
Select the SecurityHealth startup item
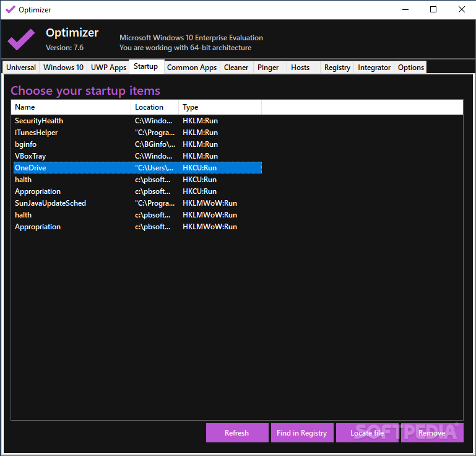click(x=137, y=121)
